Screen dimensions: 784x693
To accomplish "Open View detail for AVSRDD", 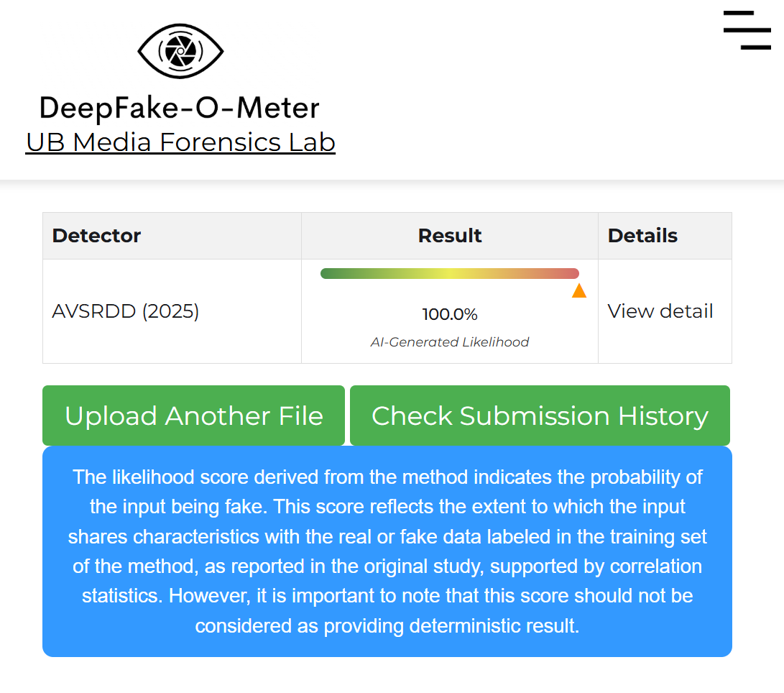I will 660,311.
